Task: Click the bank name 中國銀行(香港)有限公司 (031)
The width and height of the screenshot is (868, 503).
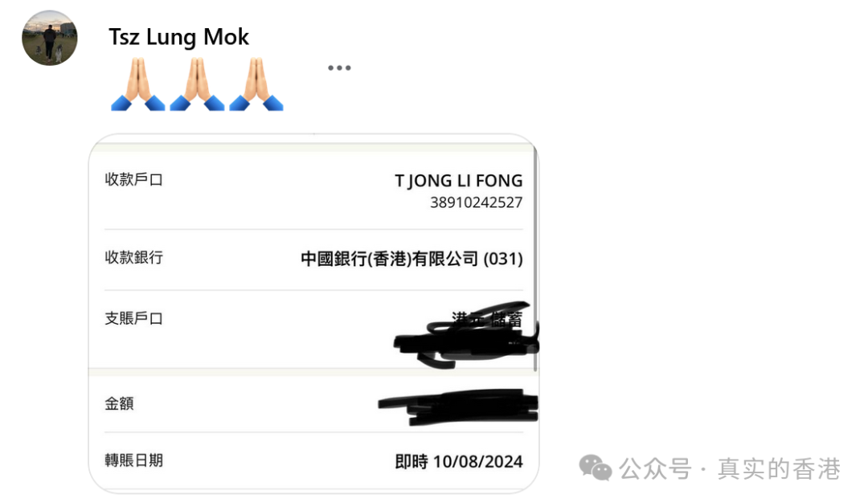Action: [x=411, y=259]
